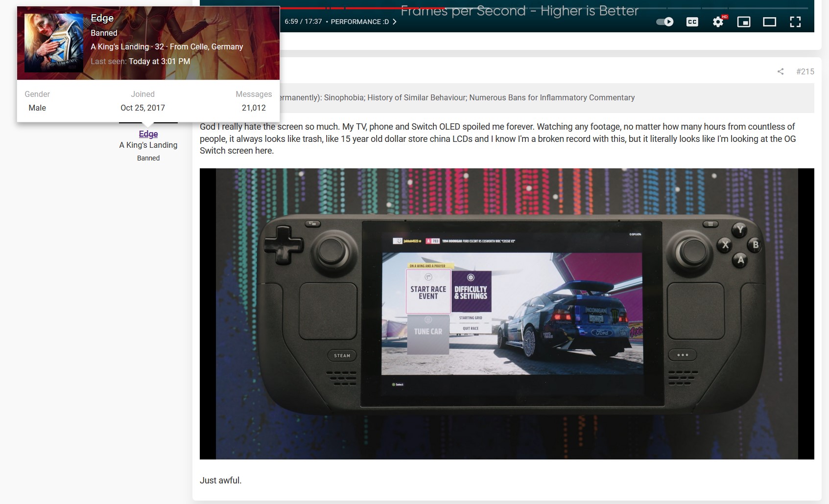Click 'A King's Landing' title under username
The width and height of the screenshot is (829, 504).
pos(148,145)
